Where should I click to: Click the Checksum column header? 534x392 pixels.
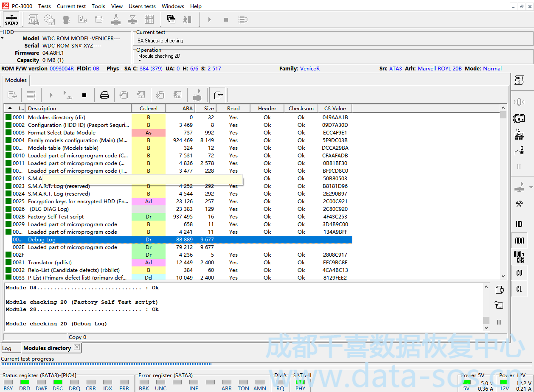(301, 108)
